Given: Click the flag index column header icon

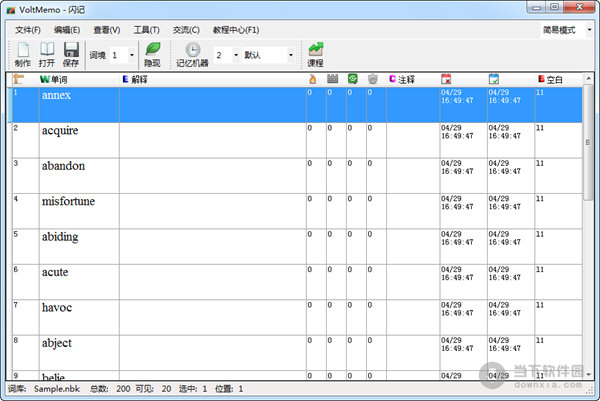Looking at the screenshot, I should pyautogui.click(x=18, y=79).
